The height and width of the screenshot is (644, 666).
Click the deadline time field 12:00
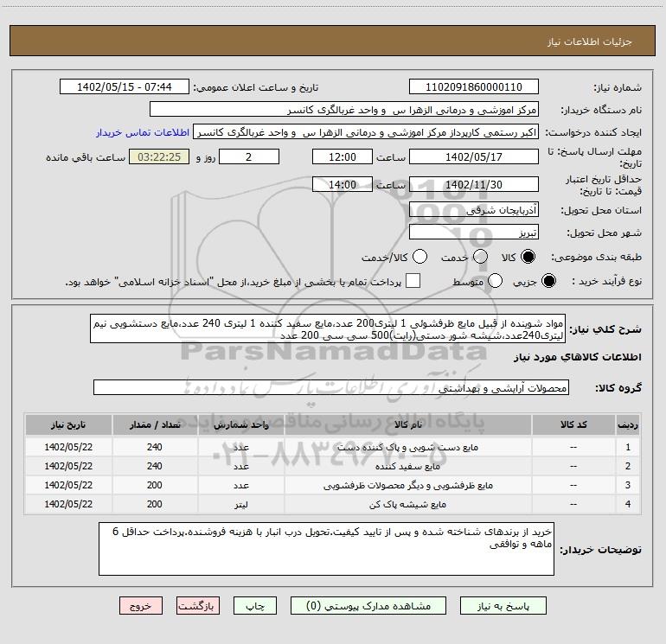click(343, 156)
